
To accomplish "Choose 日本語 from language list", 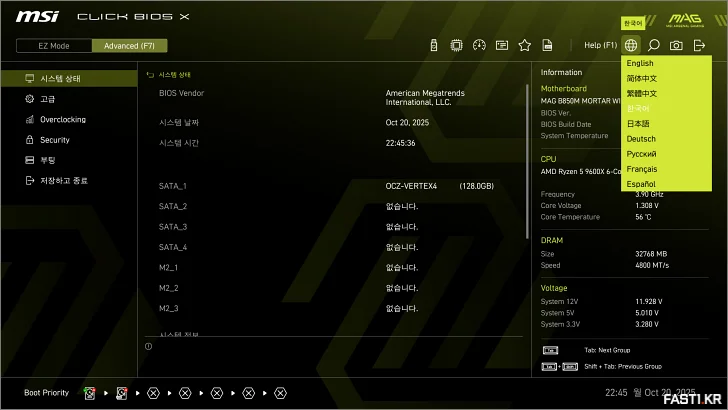I will coord(666,124).
